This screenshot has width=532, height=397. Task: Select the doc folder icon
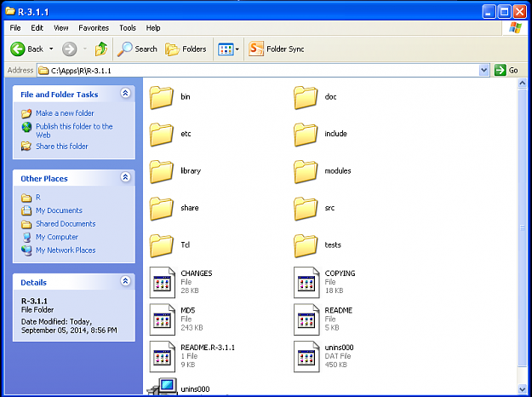pyautogui.click(x=306, y=97)
